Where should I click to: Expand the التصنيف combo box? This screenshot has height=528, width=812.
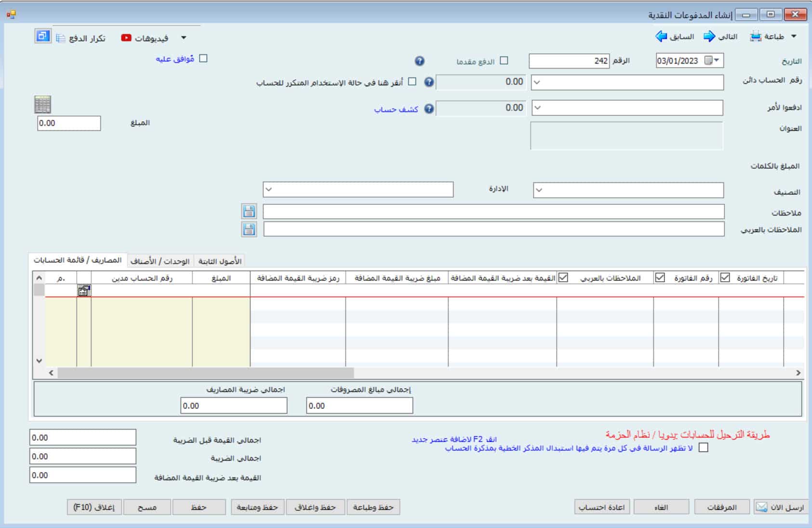point(539,190)
